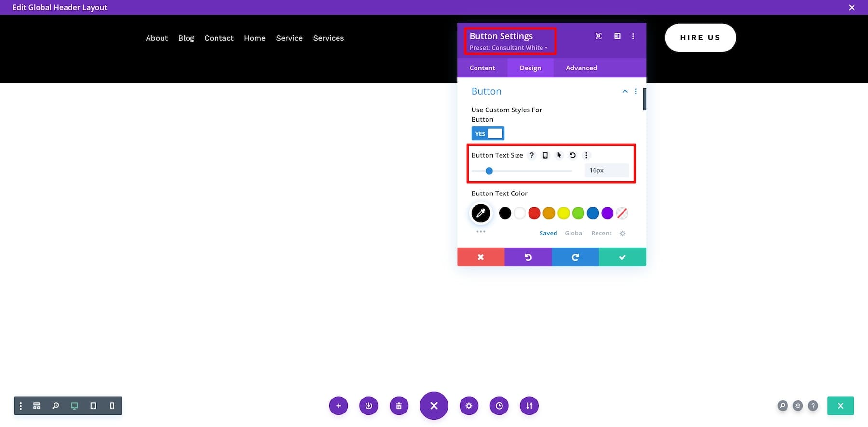Show Recent color palette

point(601,233)
